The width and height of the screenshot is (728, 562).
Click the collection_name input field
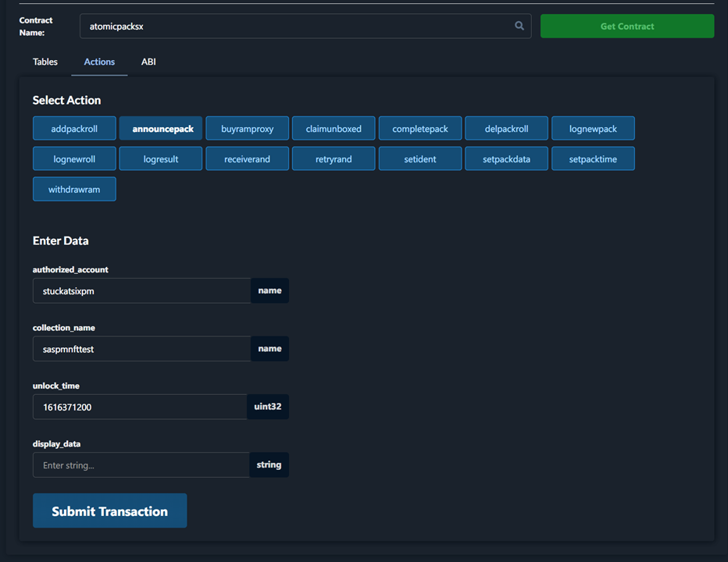pyautogui.click(x=141, y=349)
